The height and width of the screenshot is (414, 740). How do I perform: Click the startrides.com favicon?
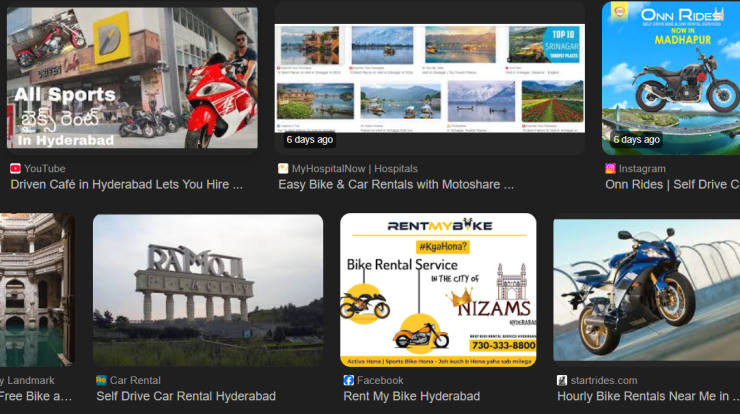[562, 380]
